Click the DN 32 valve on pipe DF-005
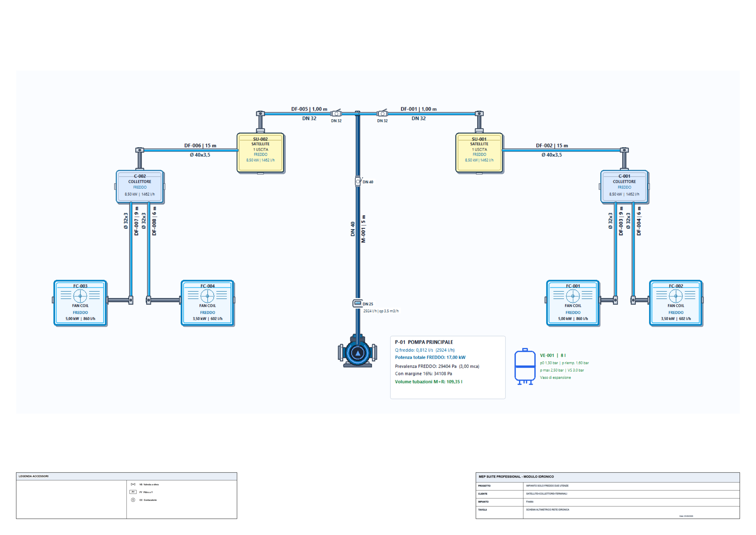756x535 pixels. [336, 114]
